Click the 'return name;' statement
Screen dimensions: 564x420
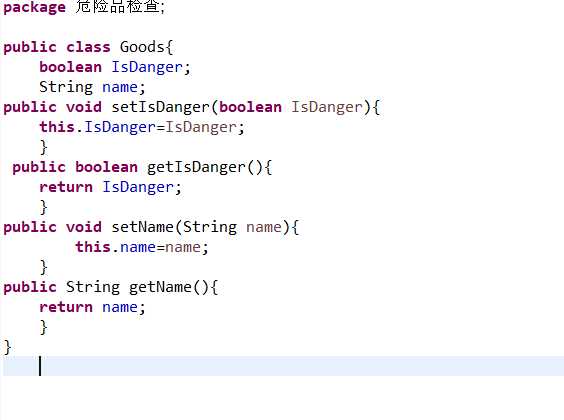tap(92, 307)
